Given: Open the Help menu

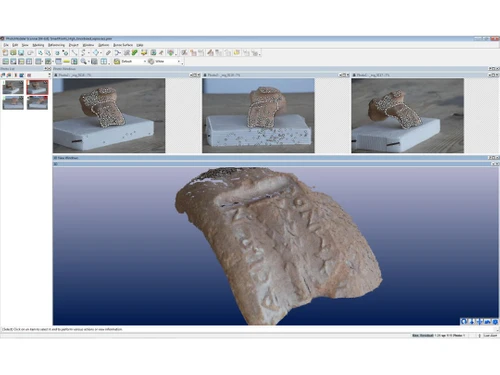Looking at the screenshot, I should pos(140,45).
